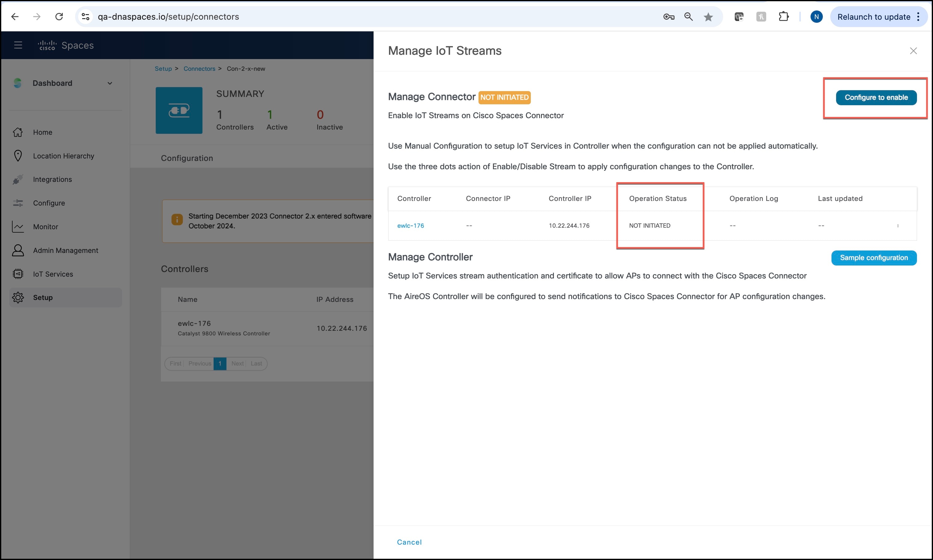
Task: Click the Configuration section heading
Action: 187,158
